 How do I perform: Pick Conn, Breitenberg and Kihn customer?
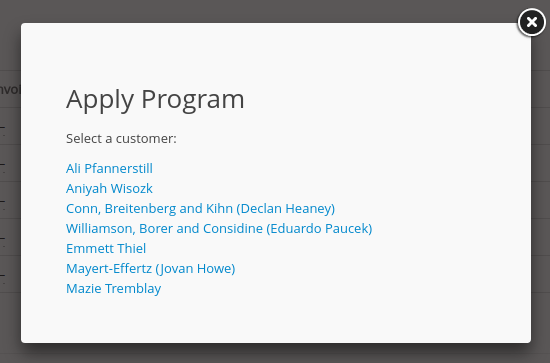(200, 208)
